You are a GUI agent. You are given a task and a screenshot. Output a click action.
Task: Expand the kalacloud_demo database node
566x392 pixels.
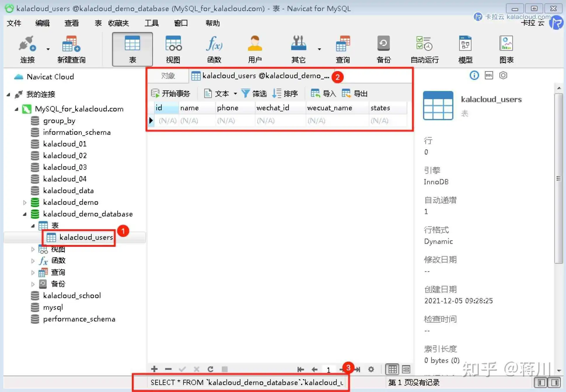[25, 202]
